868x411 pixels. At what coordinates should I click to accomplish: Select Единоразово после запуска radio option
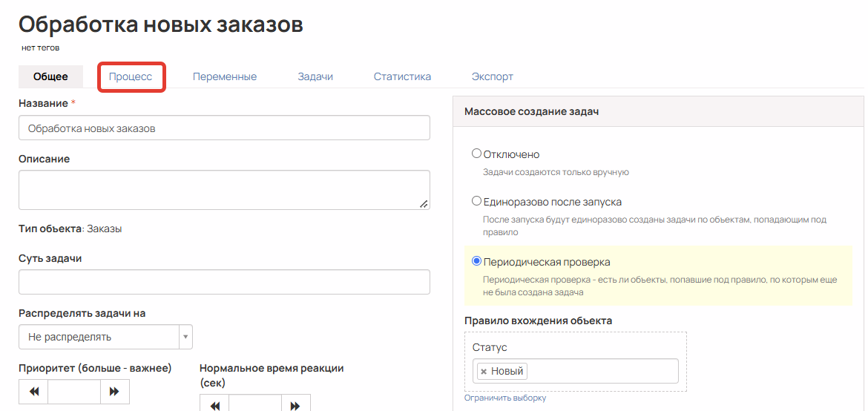476,201
